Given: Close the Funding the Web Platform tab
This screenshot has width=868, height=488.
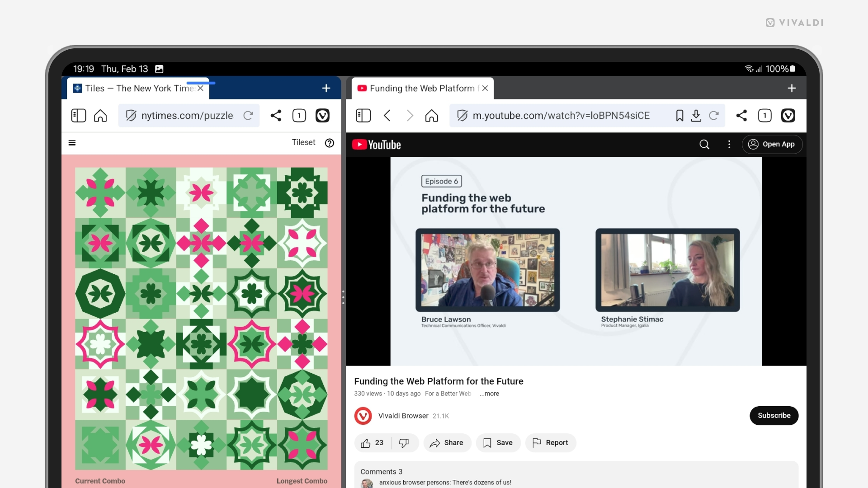Looking at the screenshot, I should 485,88.
